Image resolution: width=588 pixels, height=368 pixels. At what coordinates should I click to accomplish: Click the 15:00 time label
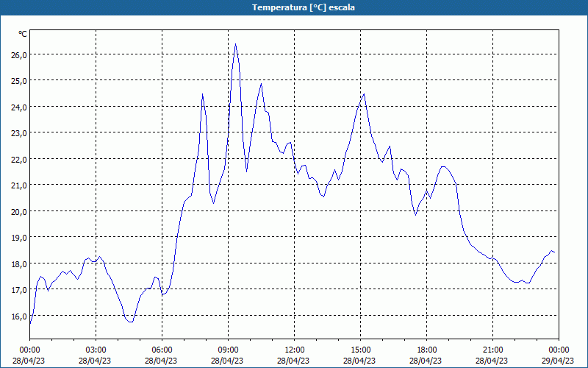[x=360, y=350]
